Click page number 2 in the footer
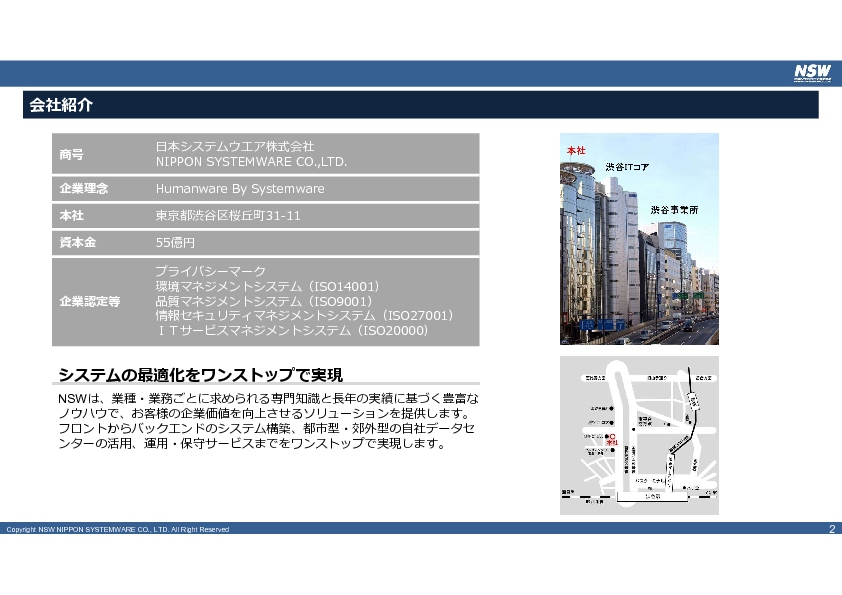Viewport: 842px width, 595px height. point(831,529)
